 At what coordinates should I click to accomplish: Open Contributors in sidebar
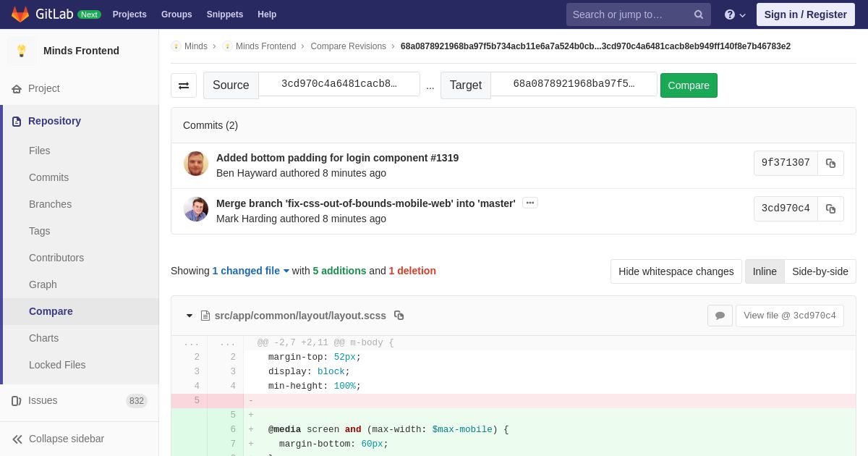[56, 258]
